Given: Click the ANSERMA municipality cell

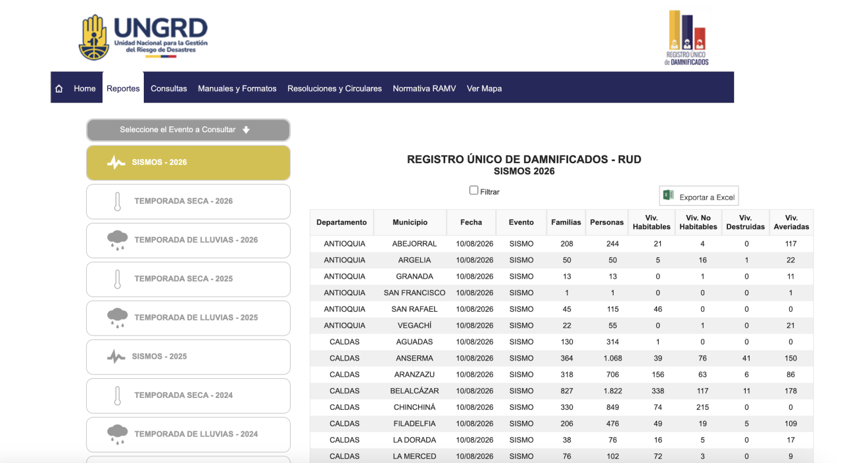Looking at the screenshot, I should (414, 358).
